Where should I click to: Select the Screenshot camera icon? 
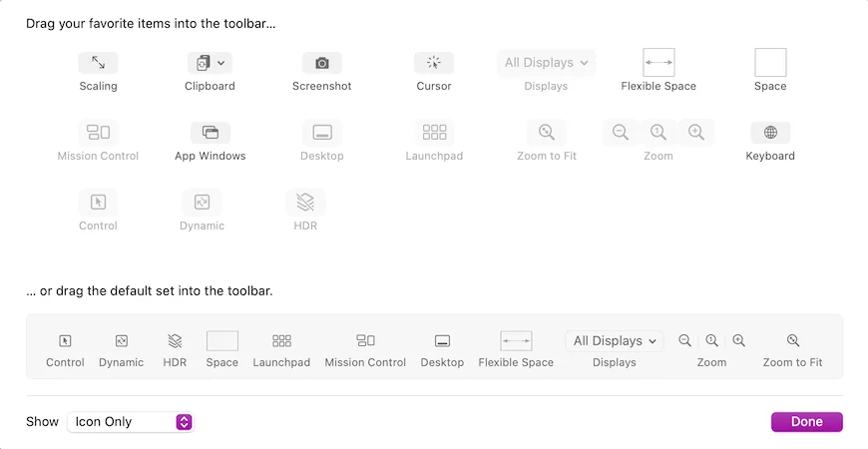(321, 63)
